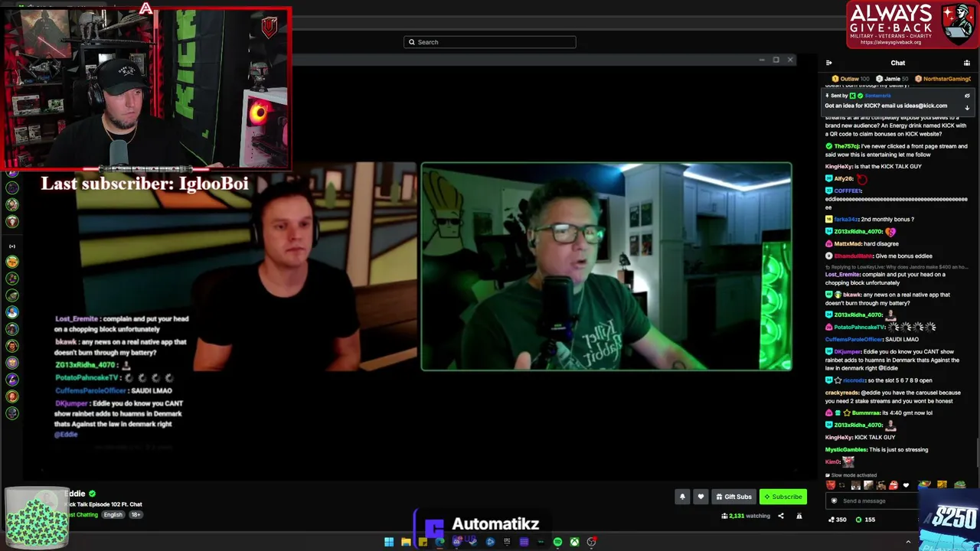Click the 18+ tag under stream title
This screenshot has height=551, width=980.
coord(136,514)
